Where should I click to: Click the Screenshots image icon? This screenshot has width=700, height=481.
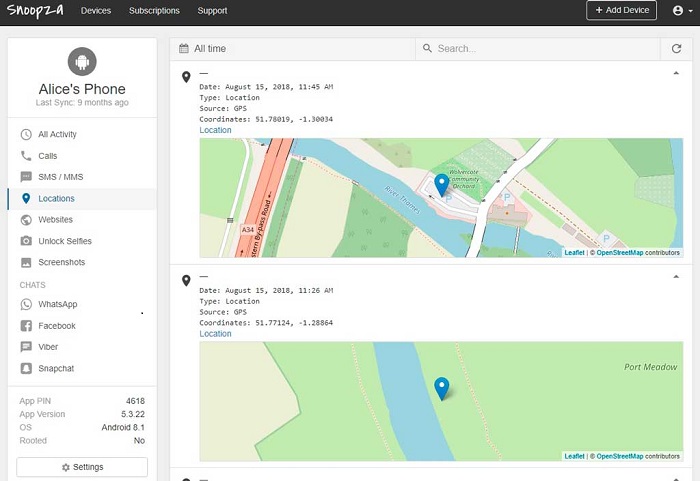pos(26,262)
